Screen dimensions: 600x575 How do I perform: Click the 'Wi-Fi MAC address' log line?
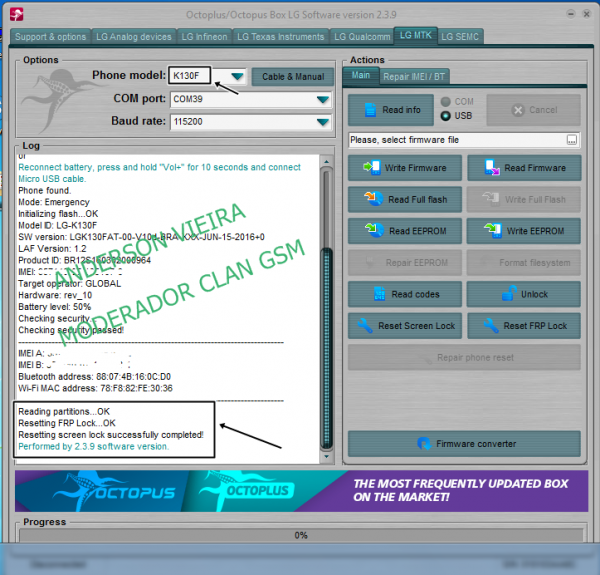pyautogui.click(x=95, y=388)
